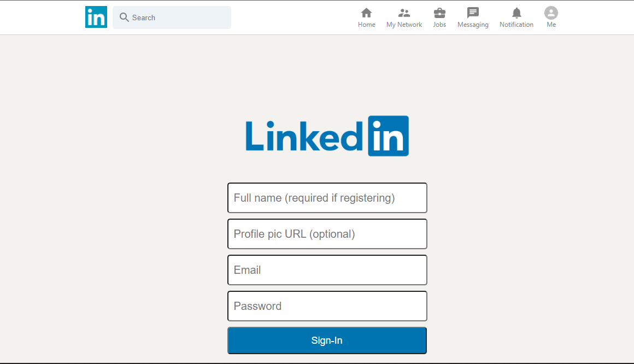Image resolution: width=634 pixels, height=364 pixels.
Task: Focus the Full name input field
Action: (x=327, y=198)
